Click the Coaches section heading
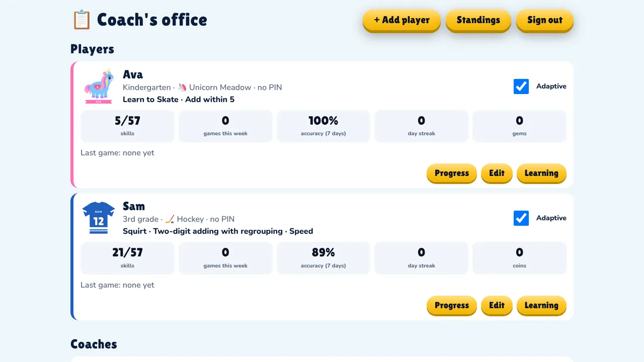The width and height of the screenshot is (644, 362). pyautogui.click(x=94, y=344)
